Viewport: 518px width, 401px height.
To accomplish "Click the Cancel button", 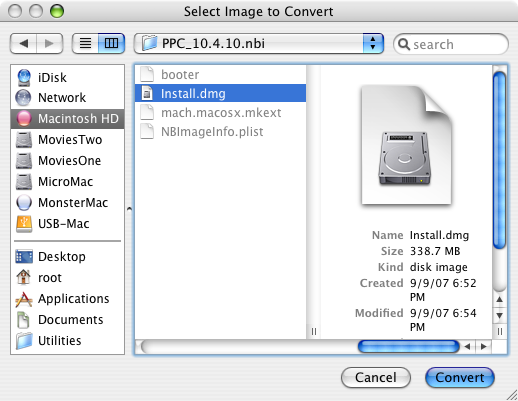I will point(376,377).
